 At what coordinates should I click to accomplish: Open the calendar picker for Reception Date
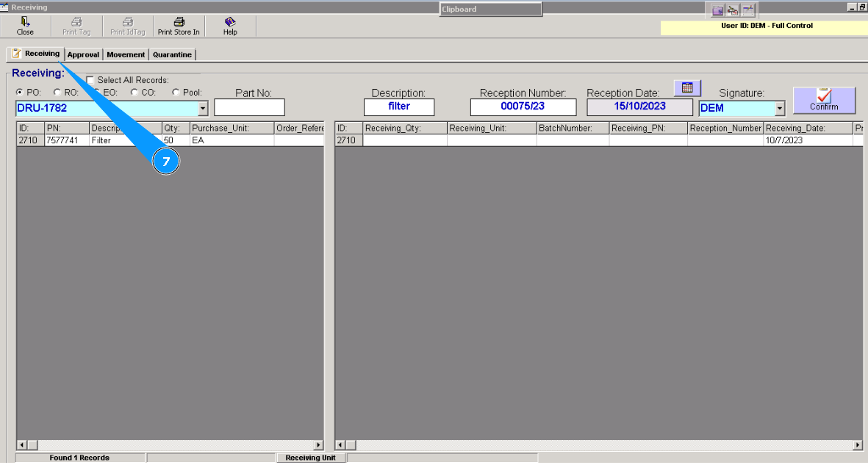click(x=686, y=87)
